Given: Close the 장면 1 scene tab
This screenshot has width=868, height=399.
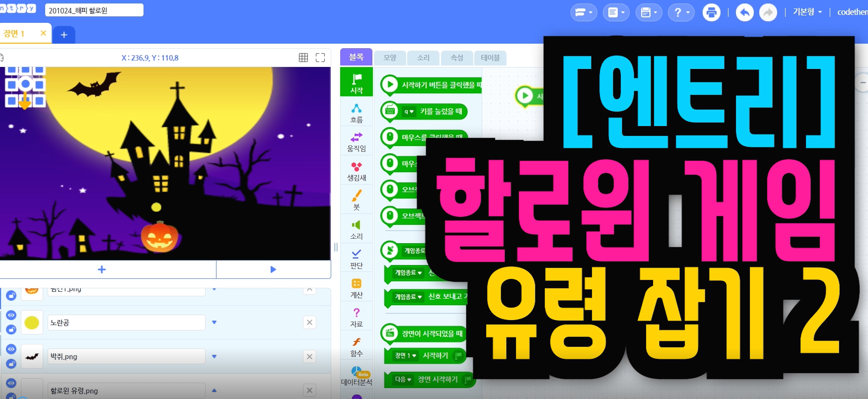Looking at the screenshot, I should tap(43, 33).
